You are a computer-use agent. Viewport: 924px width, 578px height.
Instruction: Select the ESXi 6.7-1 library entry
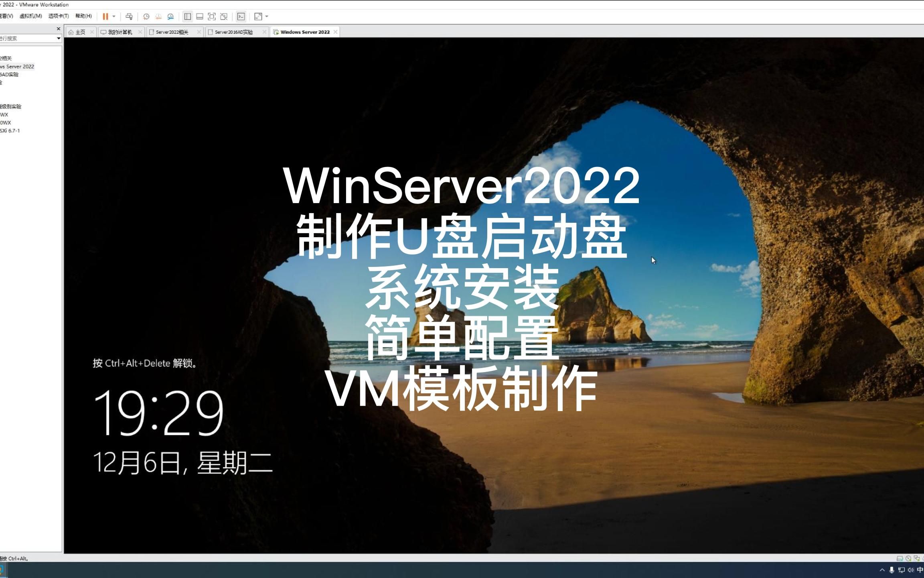click(x=10, y=131)
